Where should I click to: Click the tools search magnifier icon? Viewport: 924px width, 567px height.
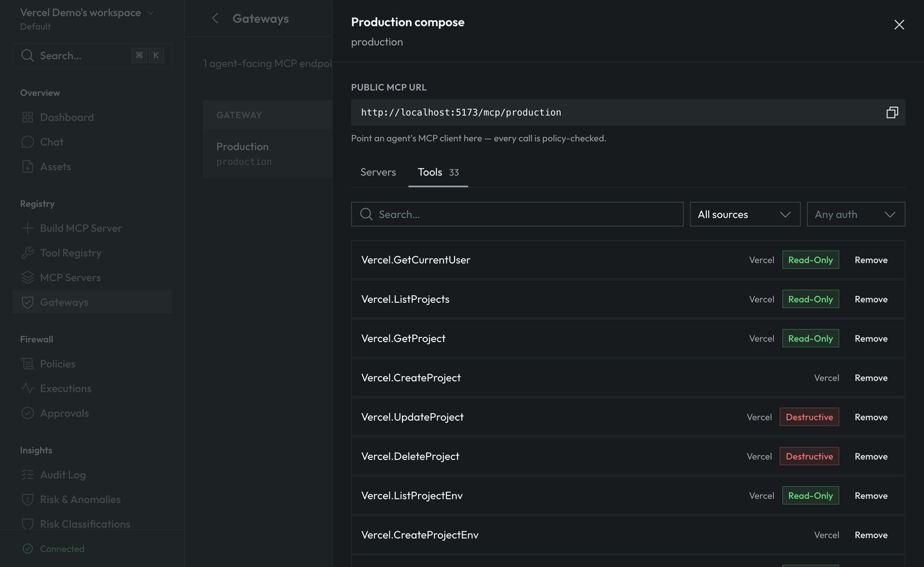pyautogui.click(x=366, y=214)
